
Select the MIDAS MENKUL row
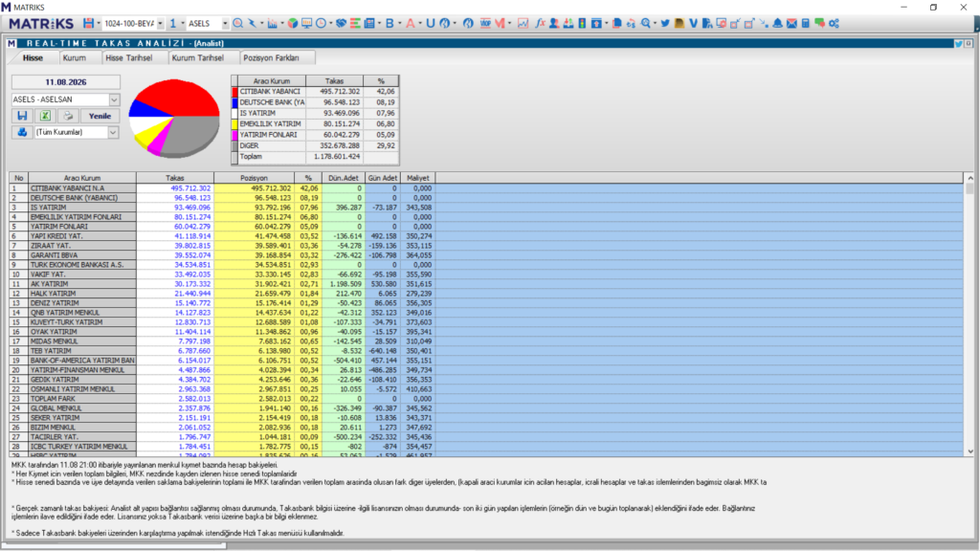tap(487, 342)
